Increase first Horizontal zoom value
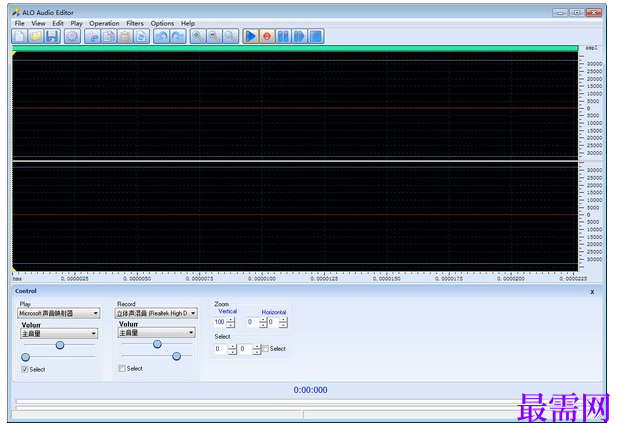 click(x=263, y=320)
